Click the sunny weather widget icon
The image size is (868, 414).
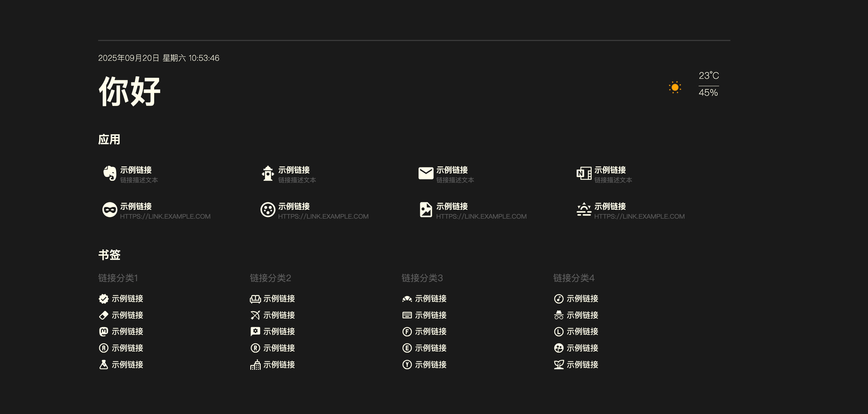click(675, 87)
